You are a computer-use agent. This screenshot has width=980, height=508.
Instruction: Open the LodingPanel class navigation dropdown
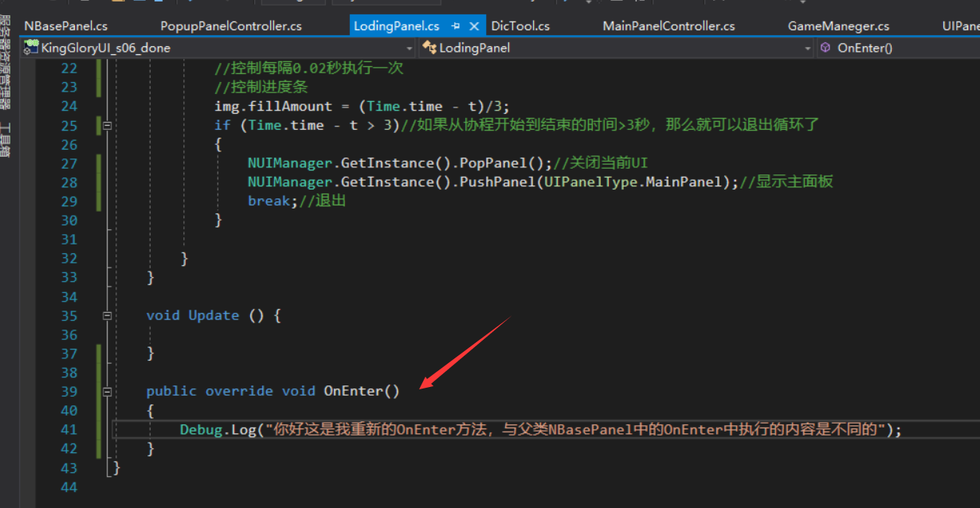click(x=808, y=48)
